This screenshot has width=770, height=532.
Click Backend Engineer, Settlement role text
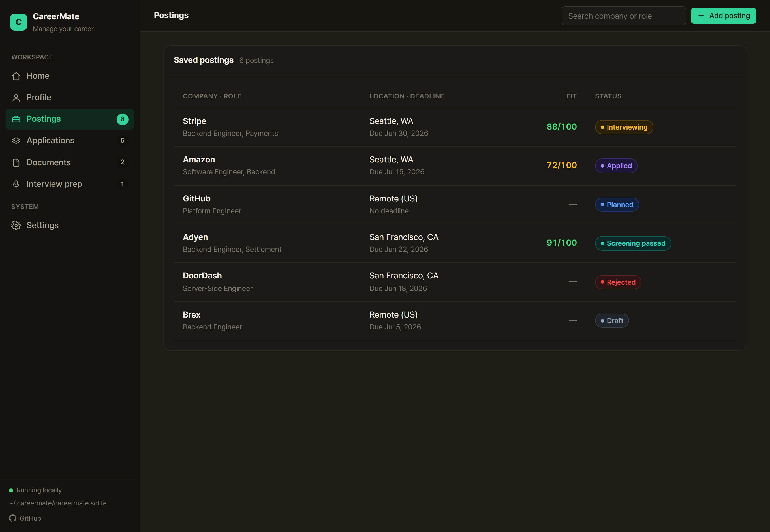point(232,249)
